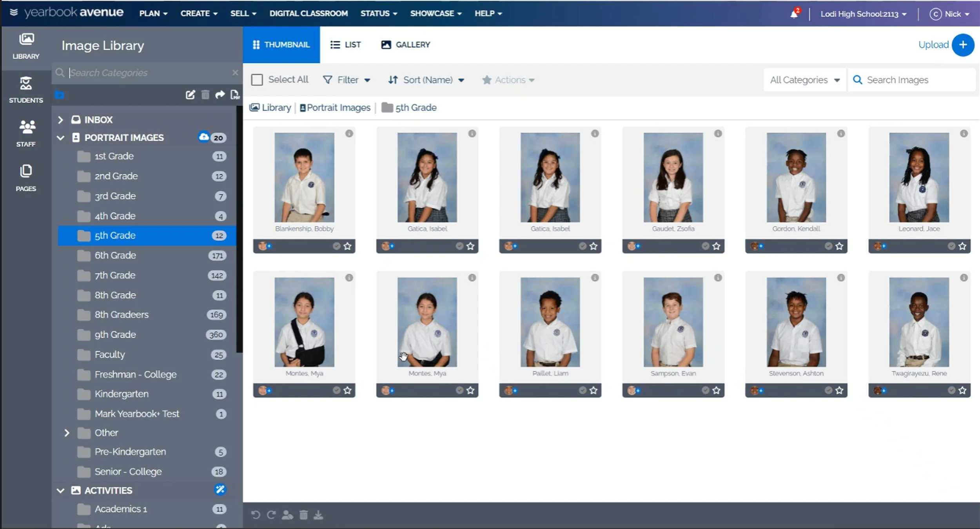Open DIGITAL CLASSROOM in top navigation

(x=309, y=13)
